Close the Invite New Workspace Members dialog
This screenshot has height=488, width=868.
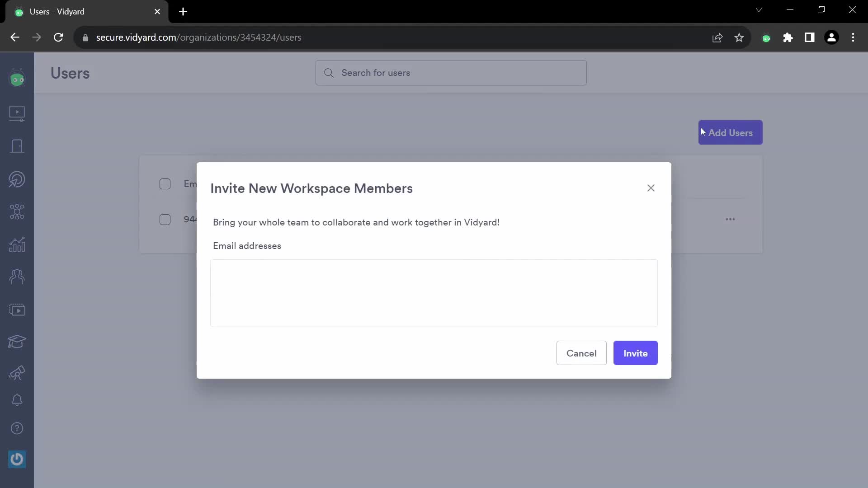tap(651, 188)
